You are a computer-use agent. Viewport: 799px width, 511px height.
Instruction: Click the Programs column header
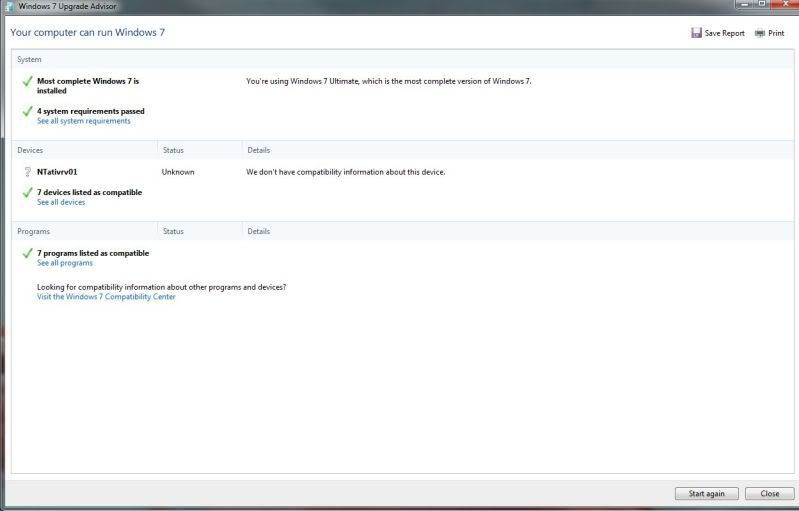pyautogui.click(x=34, y=231)
